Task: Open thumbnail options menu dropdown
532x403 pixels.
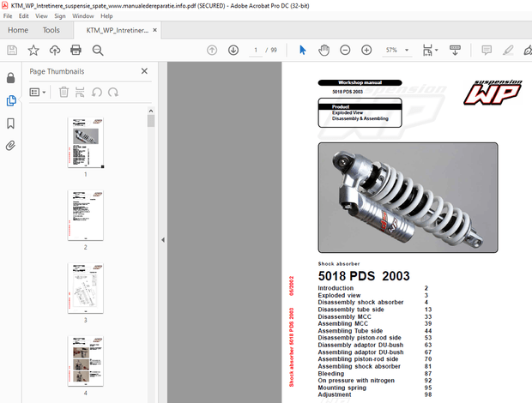Action: tap(38, 93)
